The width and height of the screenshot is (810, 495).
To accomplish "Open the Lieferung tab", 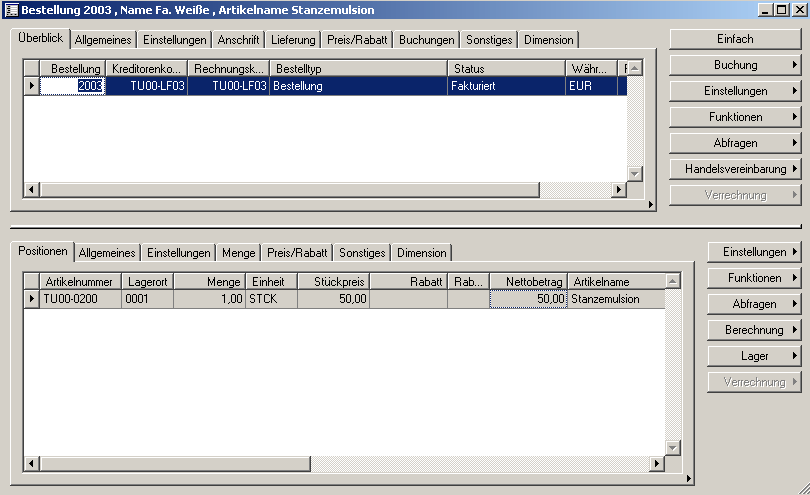I will [292, 40].
